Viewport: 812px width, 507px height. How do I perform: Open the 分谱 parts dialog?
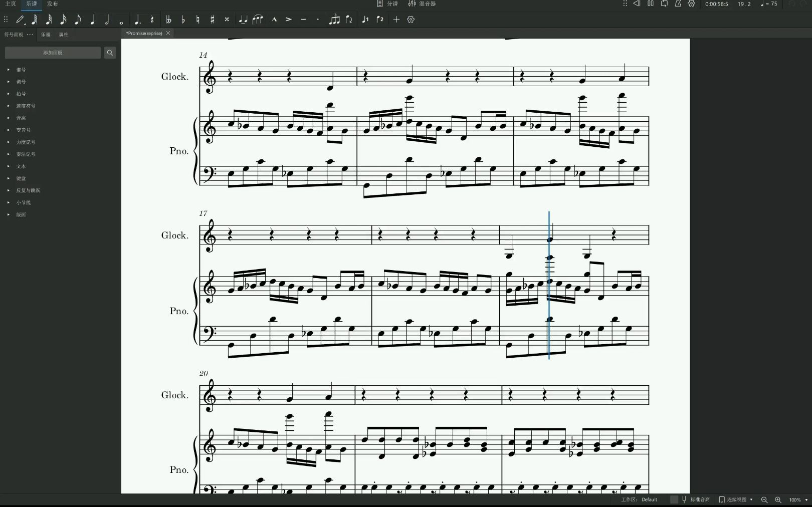(x=387, y=4)
